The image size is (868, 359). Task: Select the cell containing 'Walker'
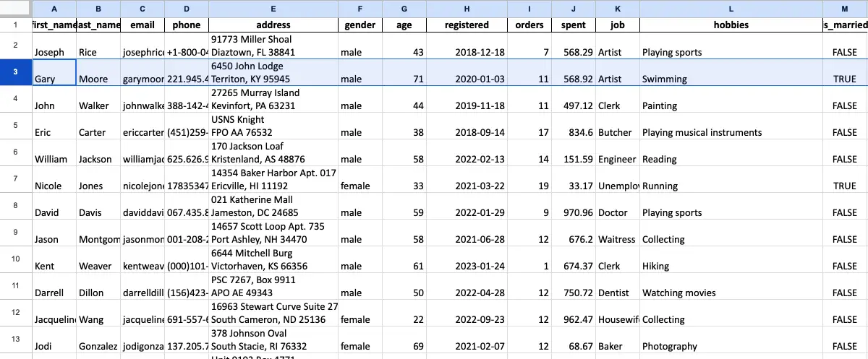click(x=98, y=99)
